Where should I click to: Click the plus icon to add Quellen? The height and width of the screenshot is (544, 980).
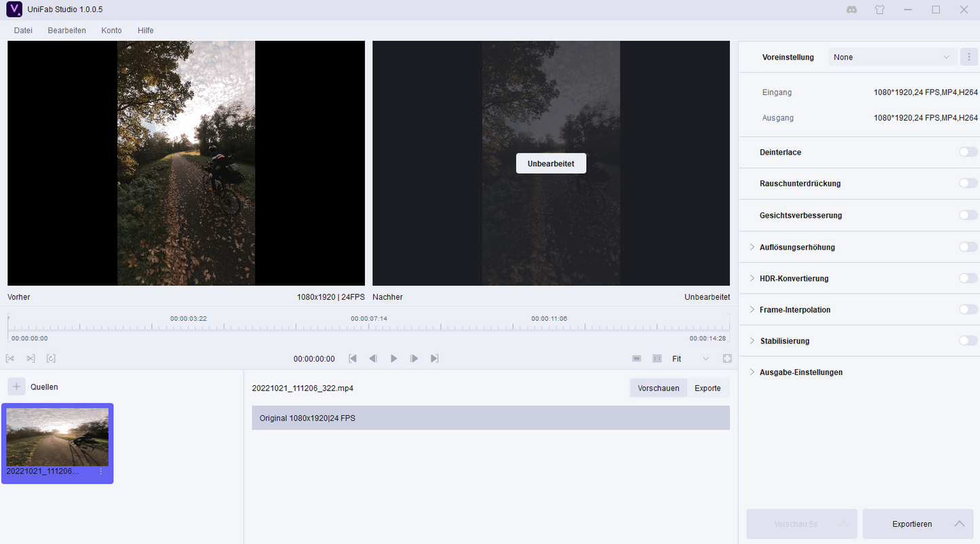[16, 387]
